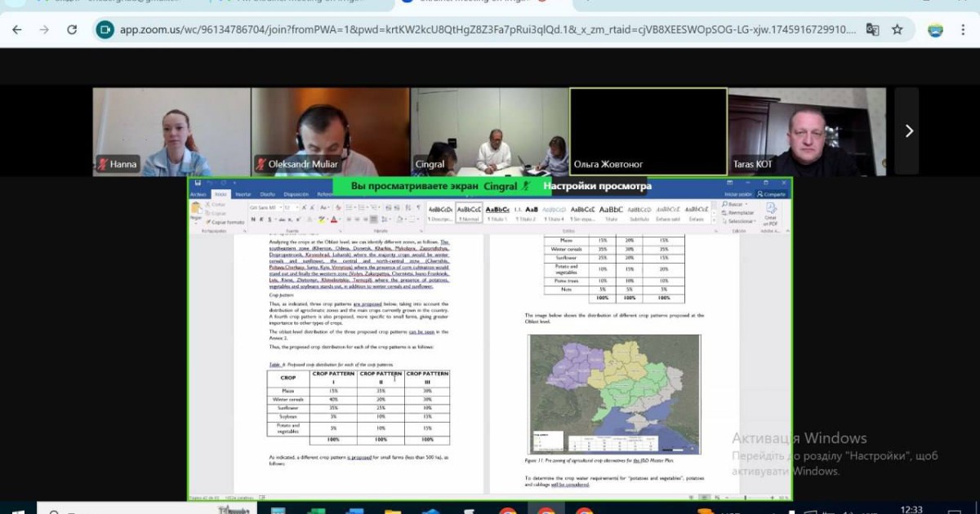The height and width of the screenshot is (514, 980).
Task: Toggle italic (K) formatting
Action: coord(261,219)
